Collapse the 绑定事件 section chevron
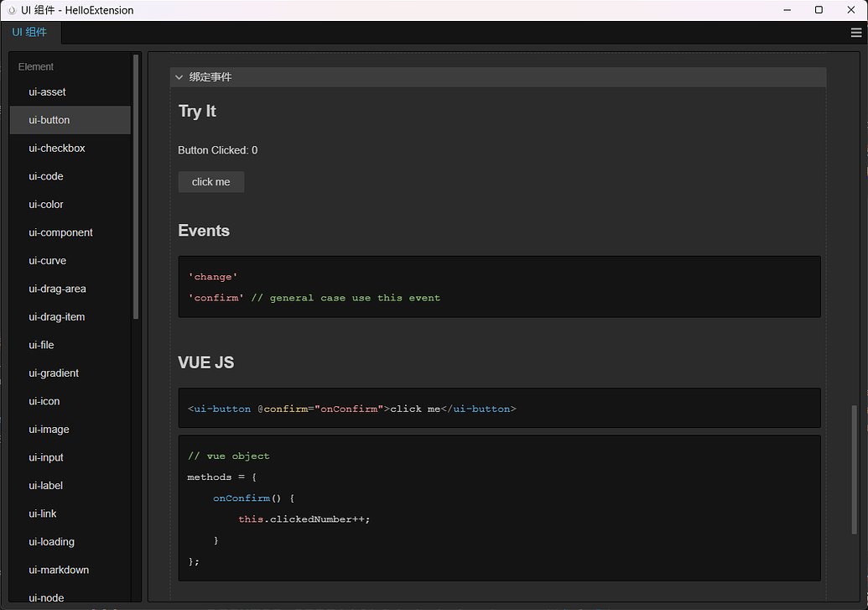868x610 pixels. [x=179, y=77]
